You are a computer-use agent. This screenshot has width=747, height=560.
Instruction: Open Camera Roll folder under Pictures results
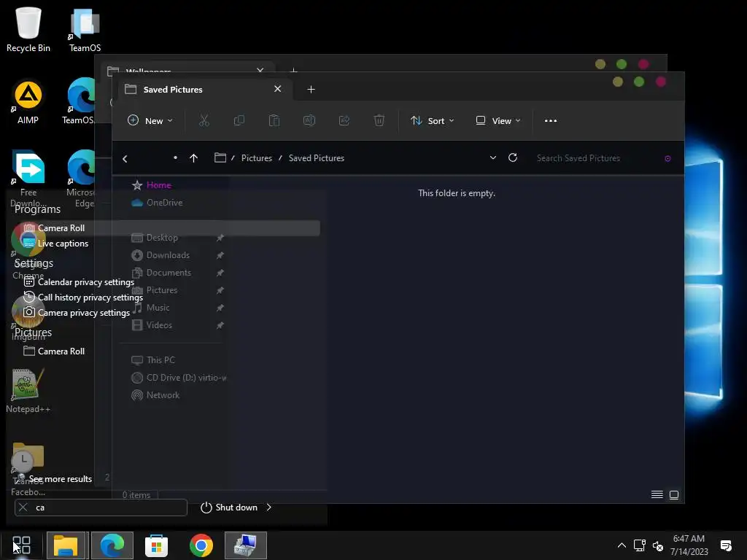(x=54, y=351)
